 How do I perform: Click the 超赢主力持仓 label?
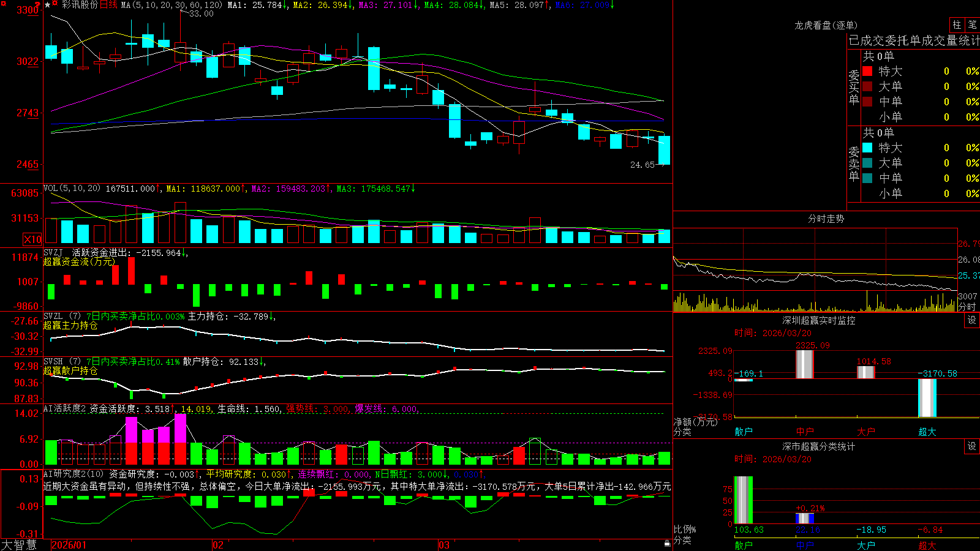click(x=70, y=325)
